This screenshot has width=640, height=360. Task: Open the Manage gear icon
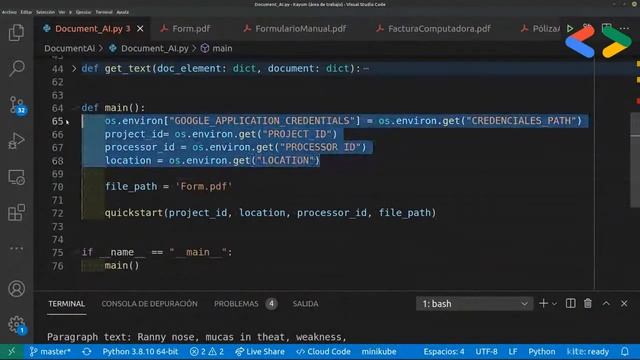17,325
